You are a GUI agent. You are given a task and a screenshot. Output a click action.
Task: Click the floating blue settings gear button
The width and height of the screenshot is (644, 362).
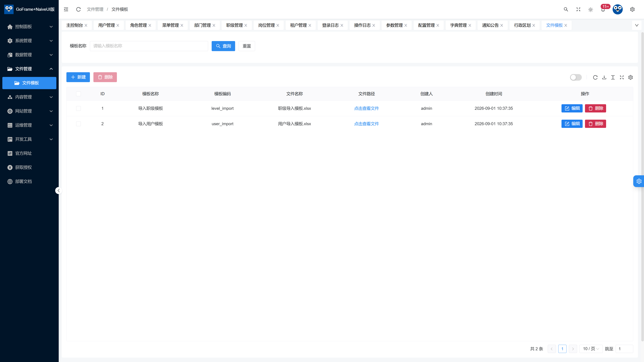pos(639,181)
